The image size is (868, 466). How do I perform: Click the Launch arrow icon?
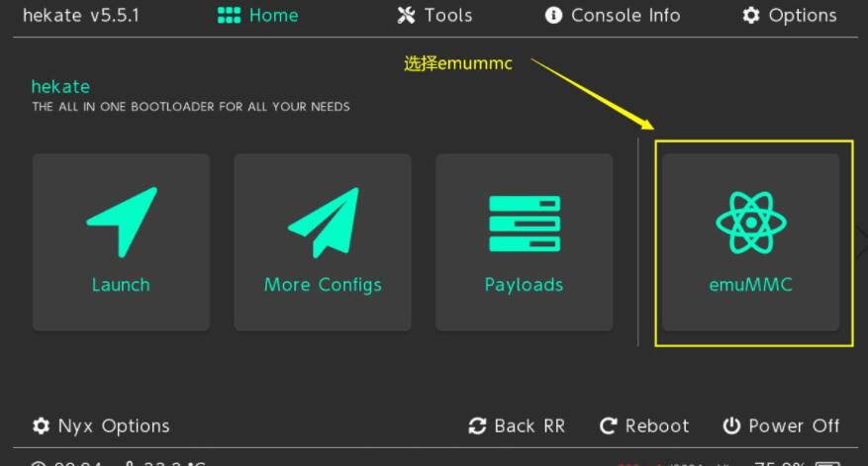[122, 222]
